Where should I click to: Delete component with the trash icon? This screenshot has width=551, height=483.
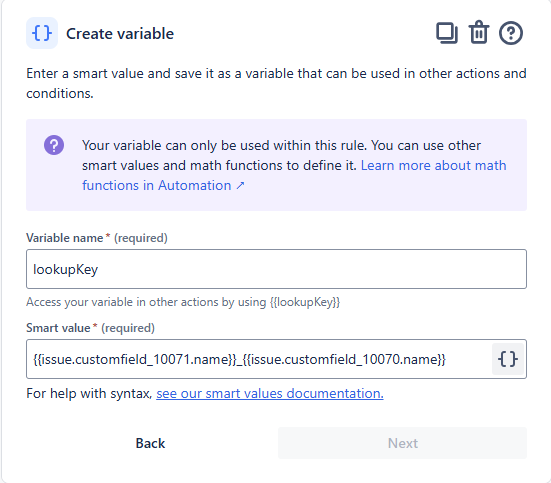(x=479, y=33)
